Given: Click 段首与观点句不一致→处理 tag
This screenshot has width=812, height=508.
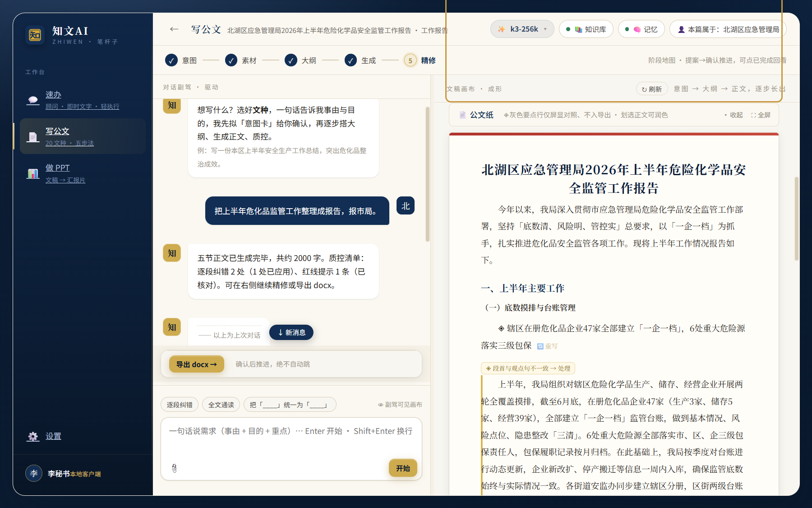Looking at the screenshot, I should pos(528,368).
